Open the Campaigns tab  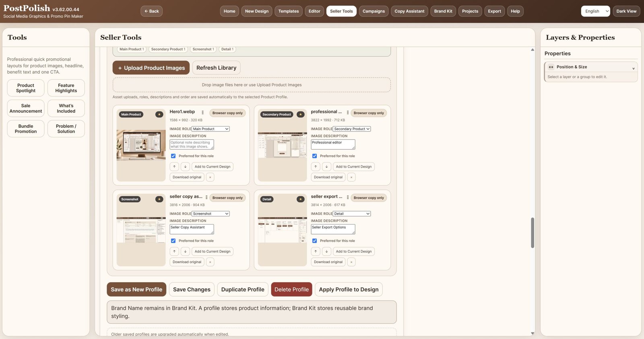(x=374, y=11)
